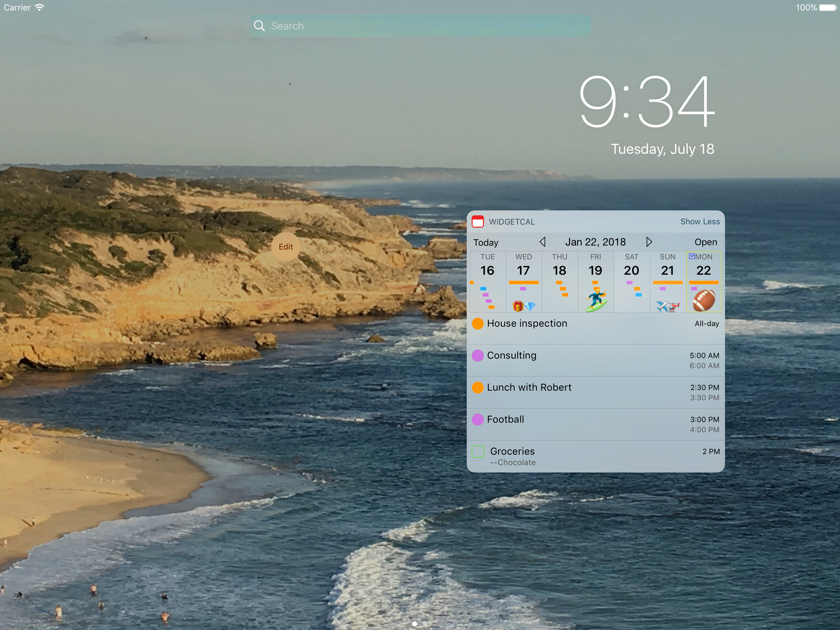The image size is (840, 630).
Task: Click the orange House inspection calendar dot
Action: 477,324
